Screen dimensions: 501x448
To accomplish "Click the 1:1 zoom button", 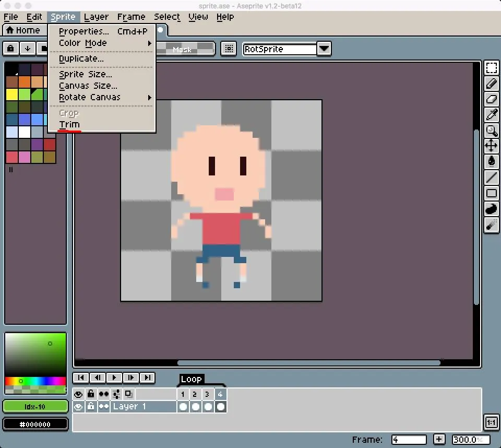I will click(x=491, y=423).
